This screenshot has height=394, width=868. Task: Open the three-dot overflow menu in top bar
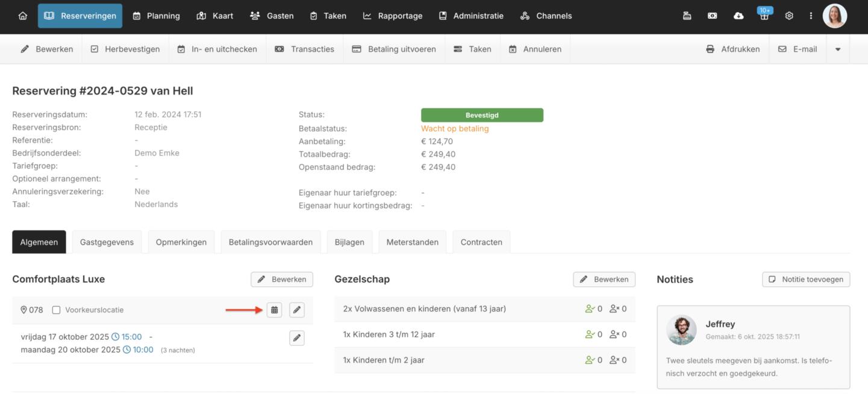(x=811, y=16)
